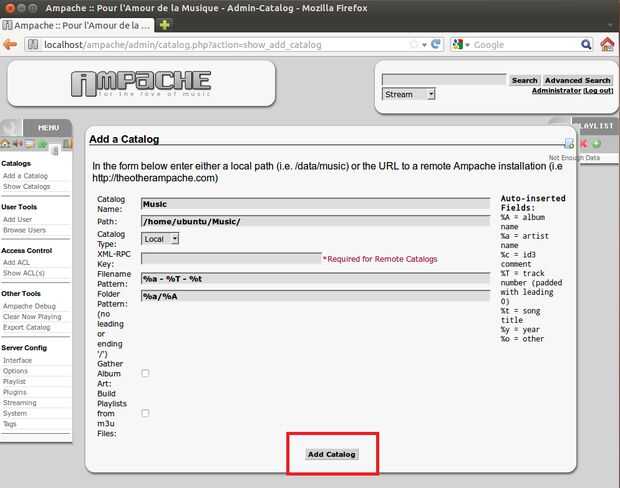This screenshot has height=488, width=620.
Task: Click the Add Catalog button
Action: [332, 454]
